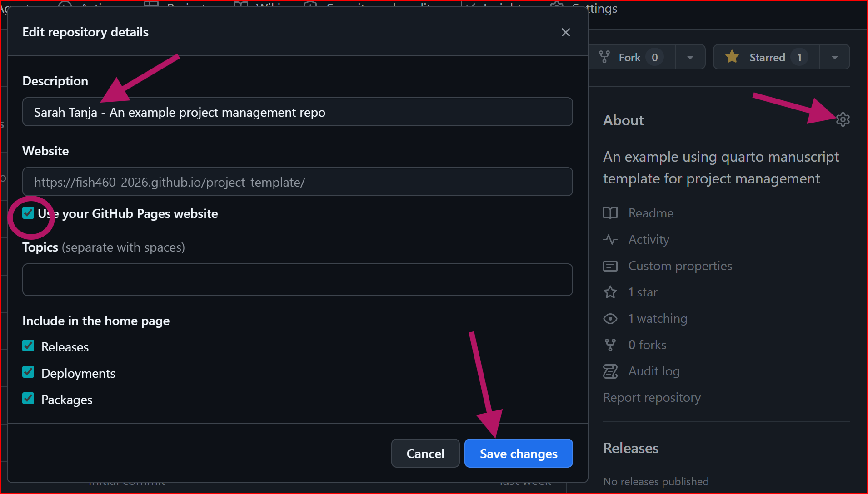The width and height of the screenshot is (868, 494).
Task: Click the Readme book icon
Action: [610, 213]
